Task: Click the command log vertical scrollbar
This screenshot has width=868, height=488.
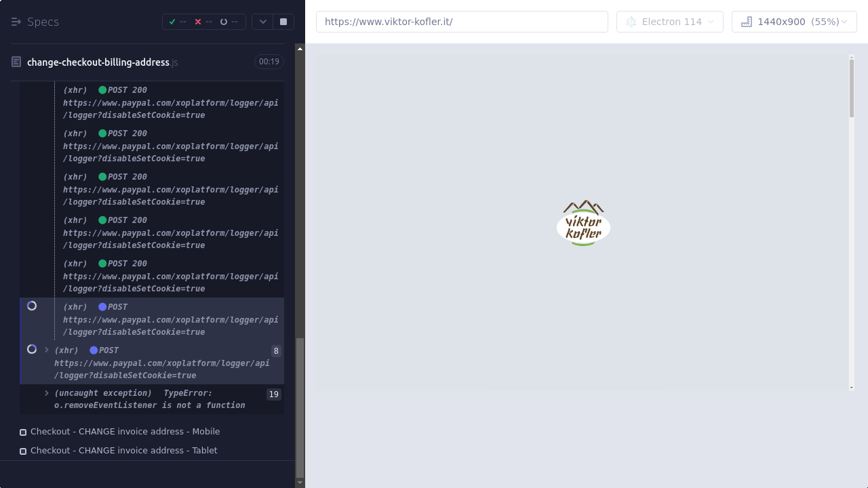Action: coord(300,407)
